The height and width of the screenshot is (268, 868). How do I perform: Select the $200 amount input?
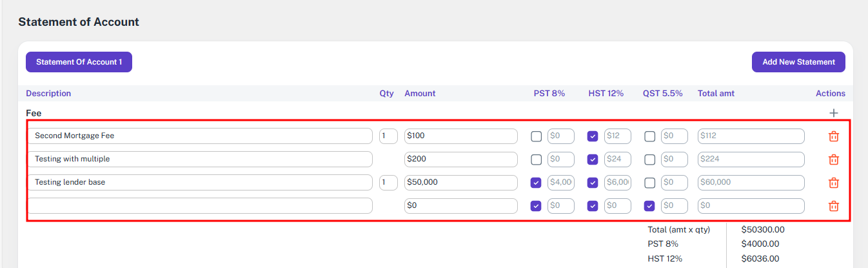pyautogui.click(x=461, y=160)
